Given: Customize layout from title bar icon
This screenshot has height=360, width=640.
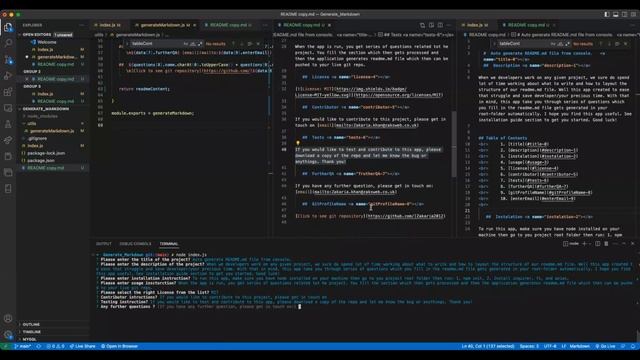Looking at the screenshot, I should [x=633, y=14].
